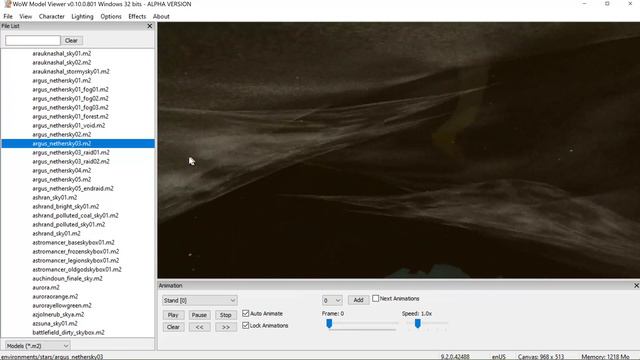
Task: Select azsuna_sky01.m2
Action: click(55, 323)
